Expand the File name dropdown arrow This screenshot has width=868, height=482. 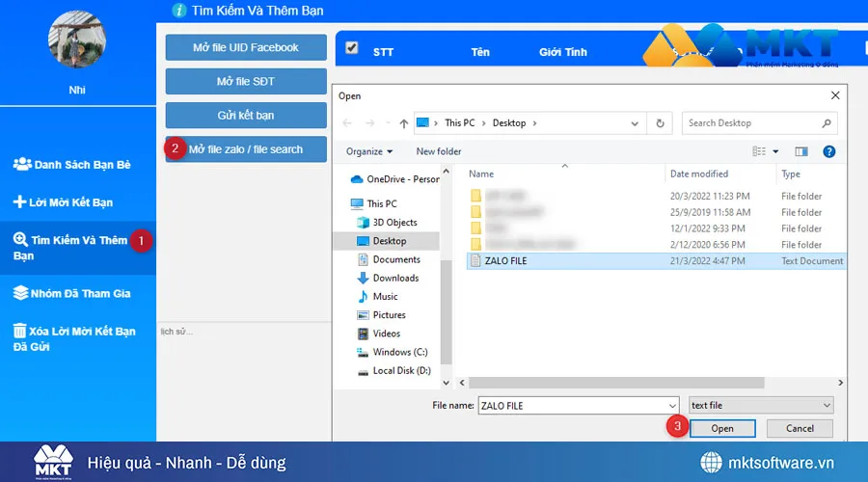(x=672, y=406)
